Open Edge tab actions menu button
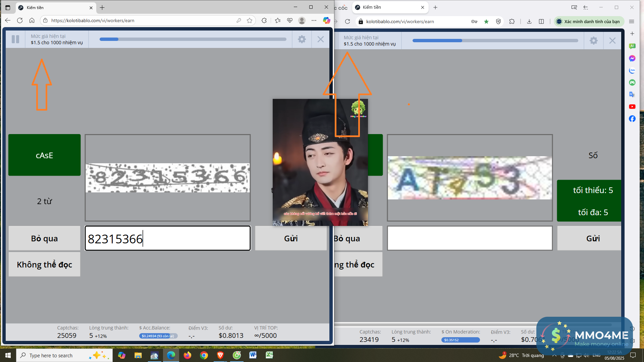The height and width of the screenshot is (362, 644). coord(8,7)
